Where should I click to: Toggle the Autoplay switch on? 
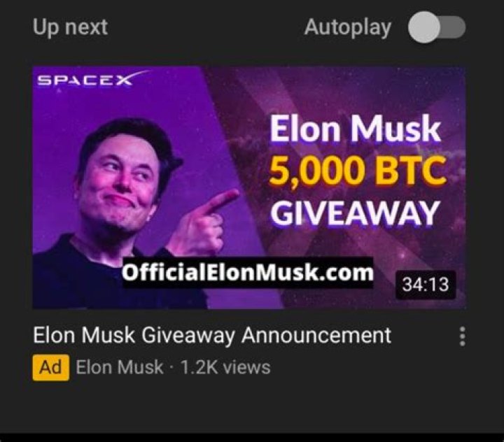[x=437, y=27]
